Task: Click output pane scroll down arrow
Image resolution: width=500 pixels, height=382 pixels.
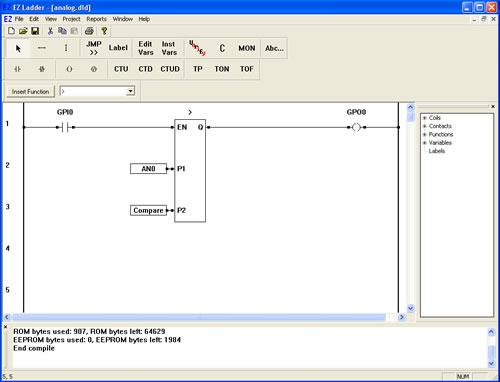Action: [491, 363]
